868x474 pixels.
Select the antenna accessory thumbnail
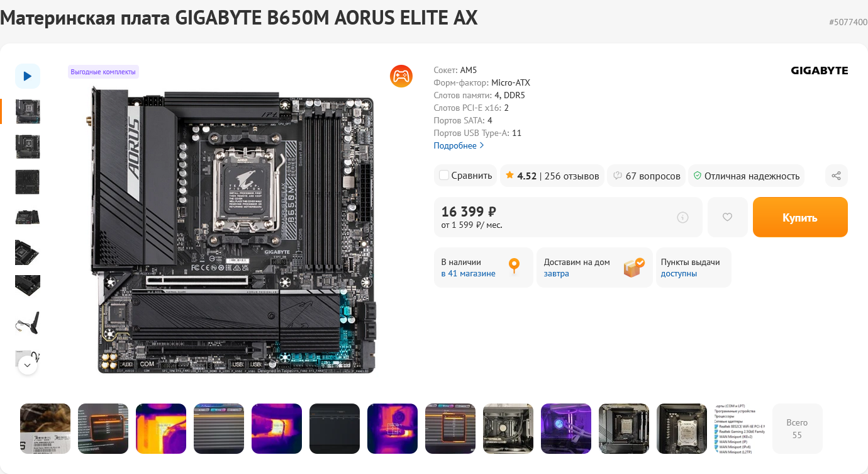28,322
